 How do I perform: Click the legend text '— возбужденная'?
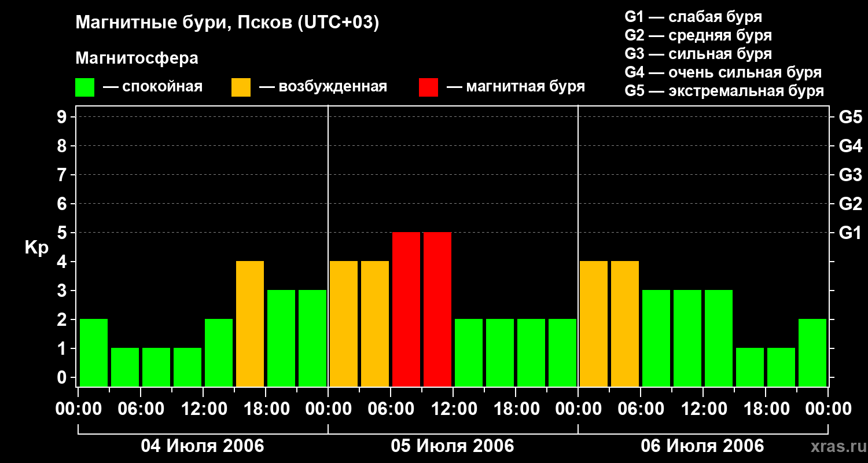(323, 87)
